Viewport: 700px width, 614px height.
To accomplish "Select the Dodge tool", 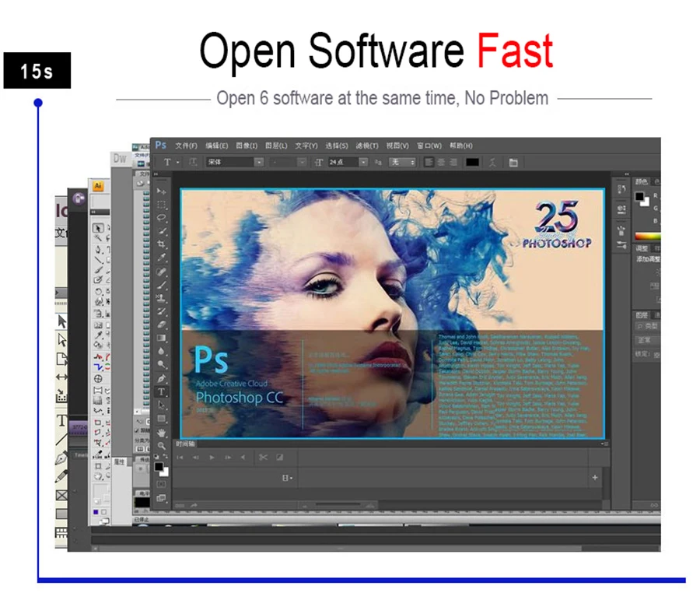I will pos(161,365).
